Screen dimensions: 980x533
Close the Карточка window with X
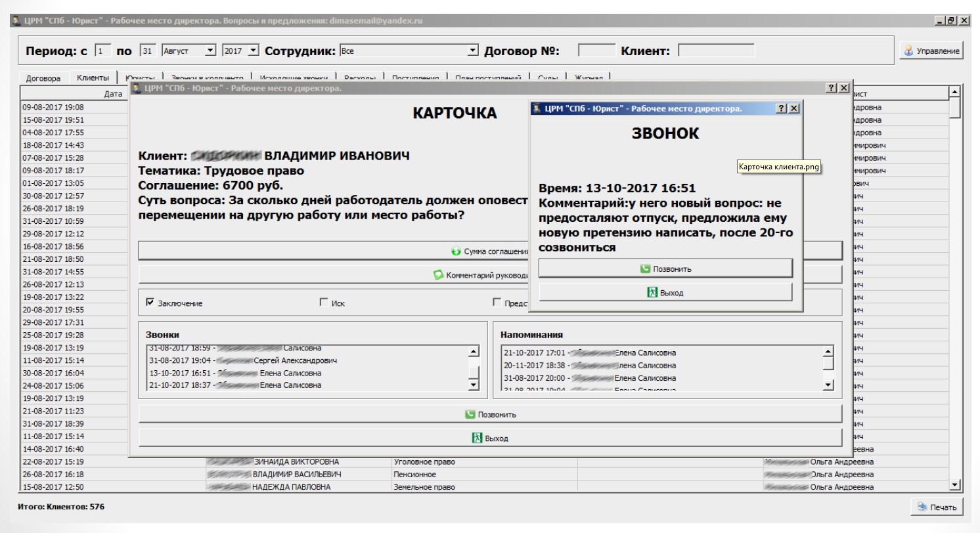pyautogui.click(x=844, y=88)
